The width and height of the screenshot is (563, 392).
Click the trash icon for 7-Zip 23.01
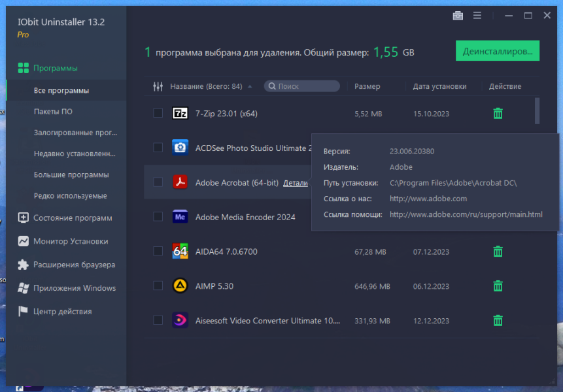(498, 113)
